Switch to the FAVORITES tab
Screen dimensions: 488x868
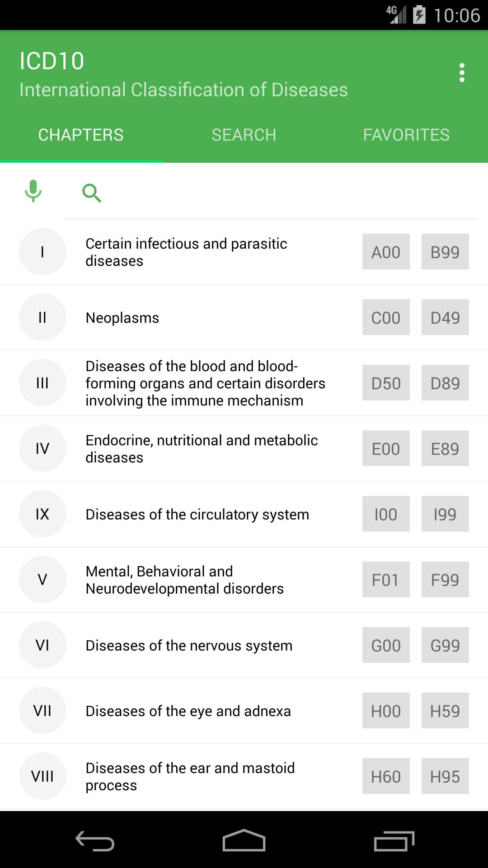click(406, 135)
